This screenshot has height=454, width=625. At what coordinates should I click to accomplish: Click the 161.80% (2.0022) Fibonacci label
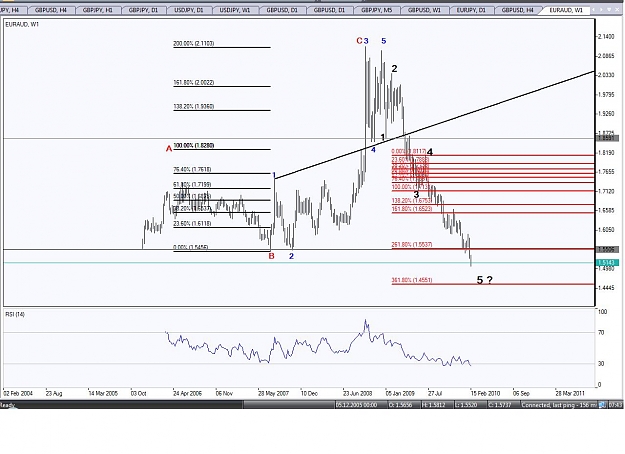194,83
